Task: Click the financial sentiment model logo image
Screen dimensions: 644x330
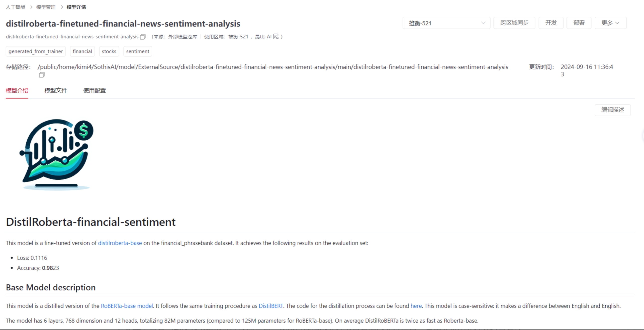Action: pos(57,154)
